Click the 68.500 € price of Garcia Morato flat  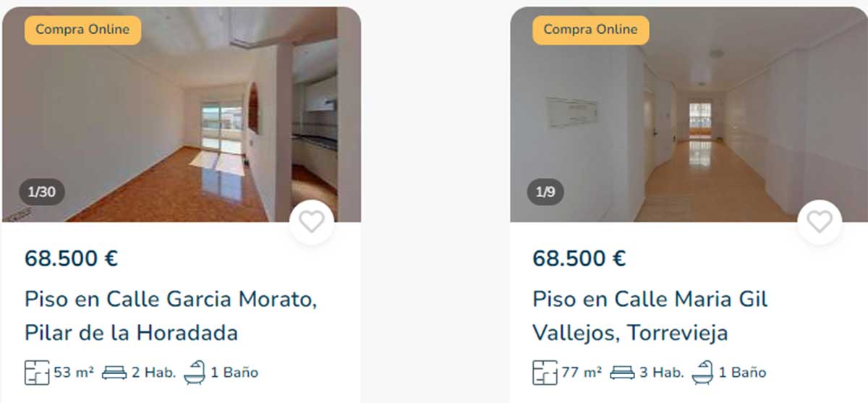71,258
